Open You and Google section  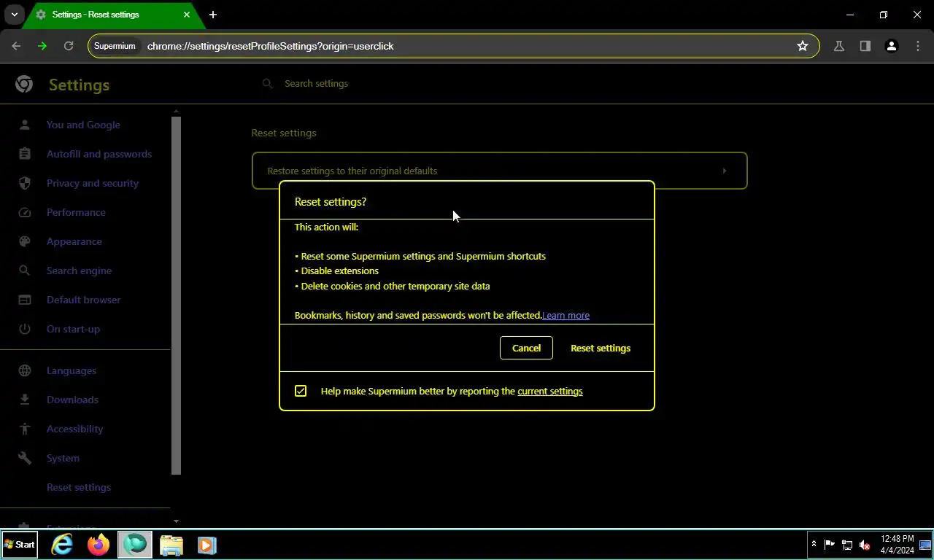pyautogui.click(x=83, y=125)
